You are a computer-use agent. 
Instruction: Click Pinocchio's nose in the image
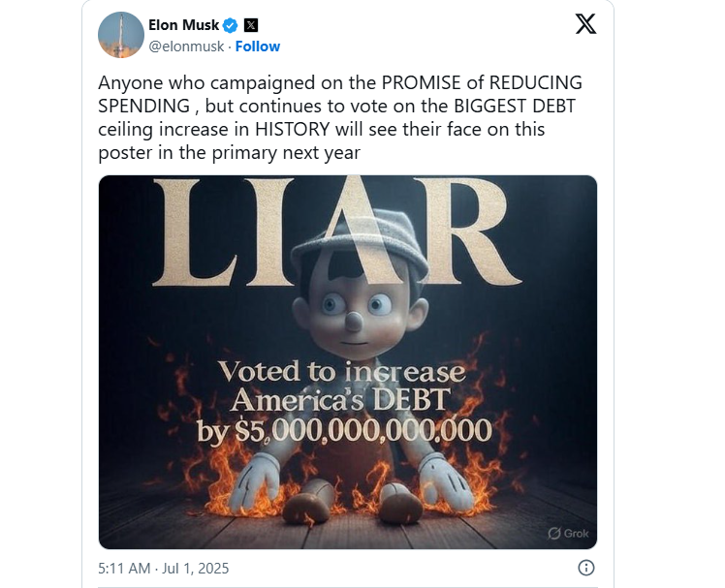(354, 321)
